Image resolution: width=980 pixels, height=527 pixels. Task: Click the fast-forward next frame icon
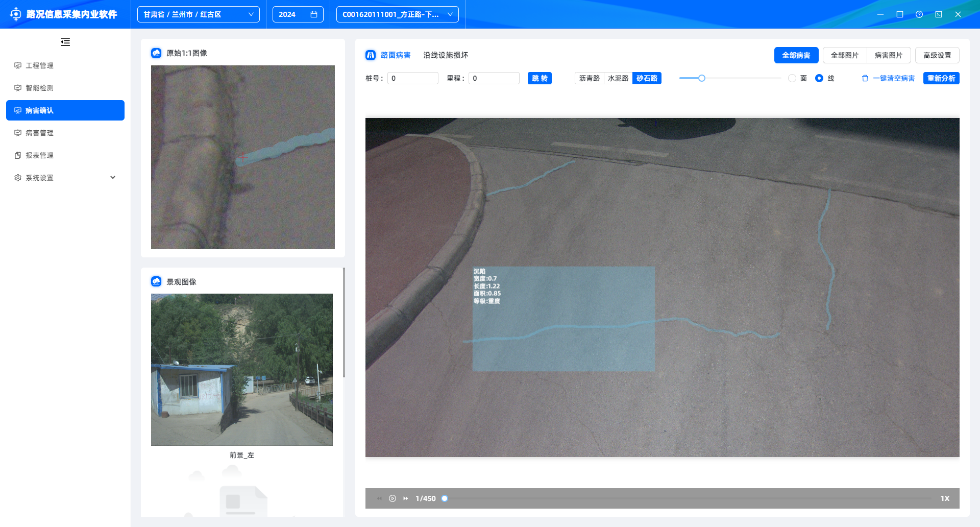pyautogui.click(x=406, y=498)
